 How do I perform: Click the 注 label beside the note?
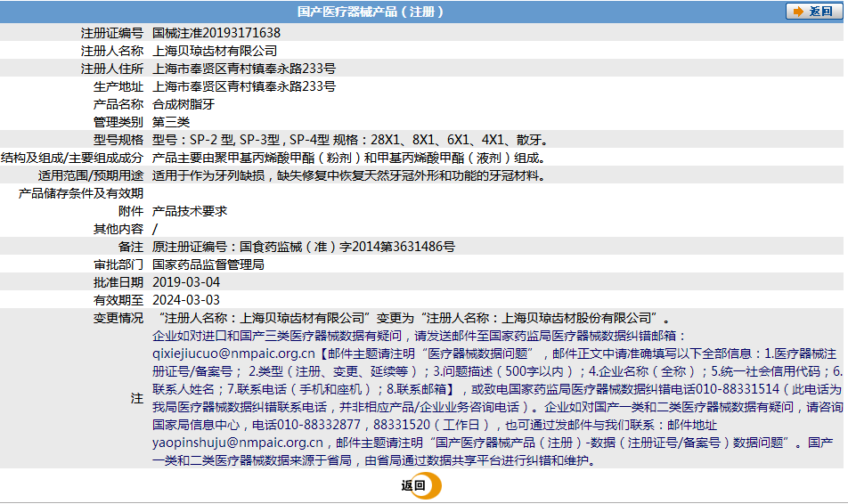(x=137, y=399)
